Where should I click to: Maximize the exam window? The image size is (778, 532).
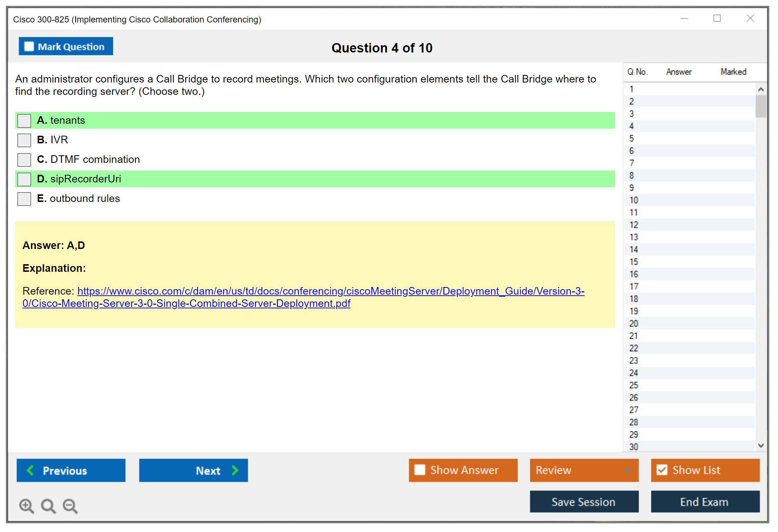(717, 18)
